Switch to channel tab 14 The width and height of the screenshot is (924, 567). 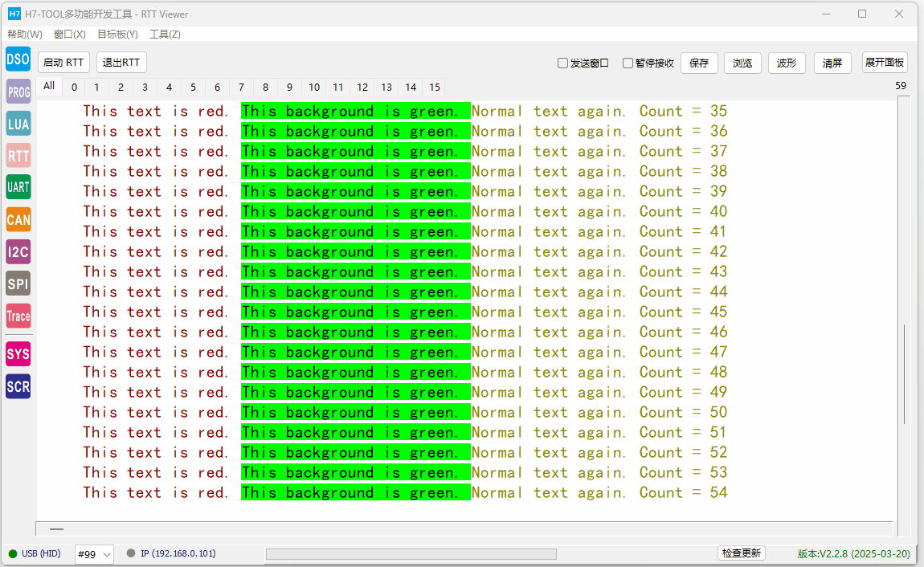411,88
